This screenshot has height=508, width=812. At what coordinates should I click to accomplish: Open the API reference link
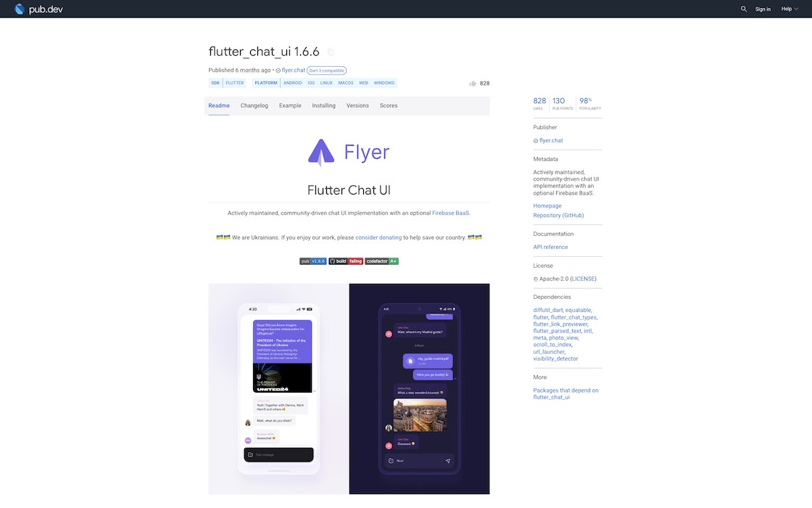pos(550,247)
